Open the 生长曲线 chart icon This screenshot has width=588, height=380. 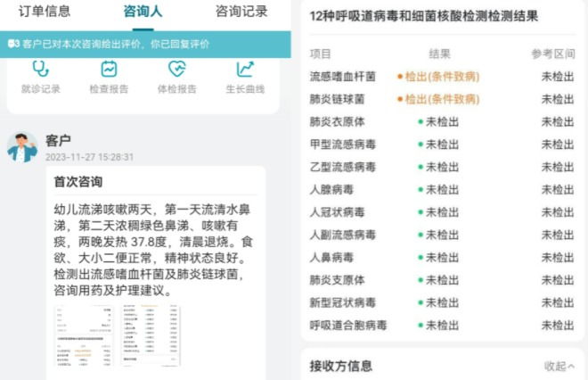[245, 69]
